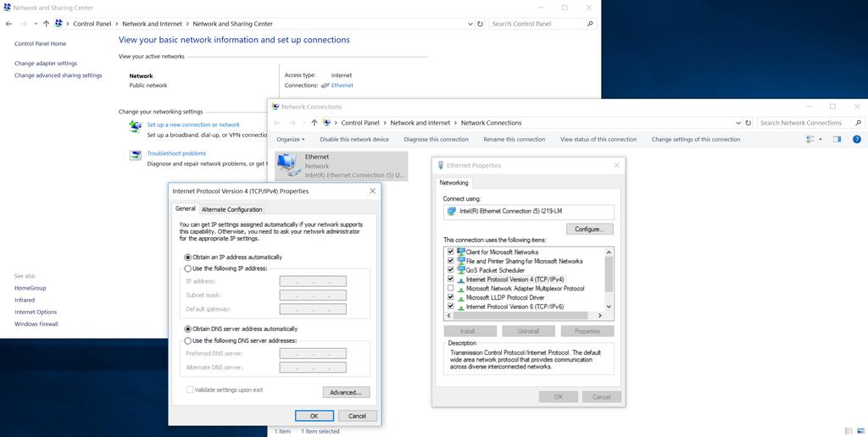
Task: Click the Advanced button
Action: [346, 392]
